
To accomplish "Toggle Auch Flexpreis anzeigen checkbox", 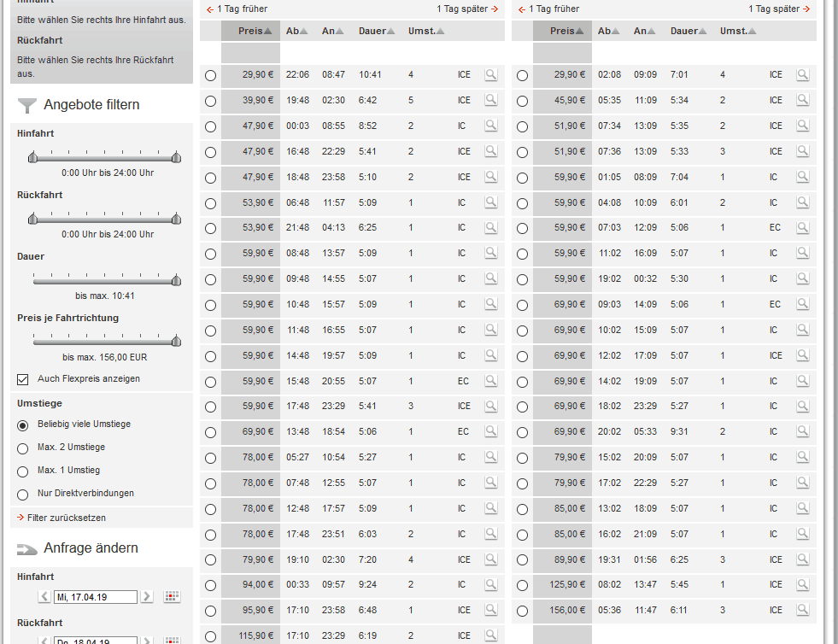I will pos(22,379).
